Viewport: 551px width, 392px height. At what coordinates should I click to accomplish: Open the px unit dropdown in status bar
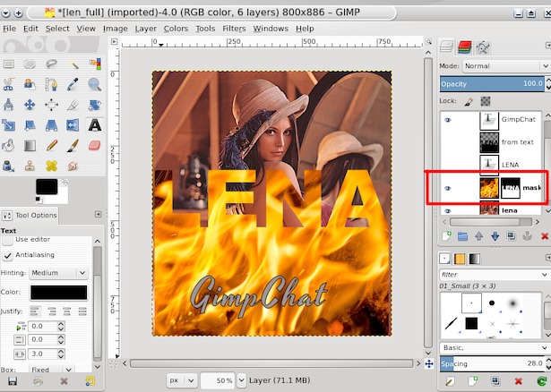[181, 380]
